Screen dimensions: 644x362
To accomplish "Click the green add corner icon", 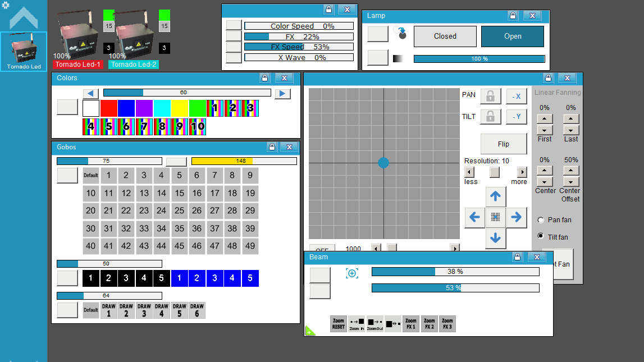I will pos(310,331).
